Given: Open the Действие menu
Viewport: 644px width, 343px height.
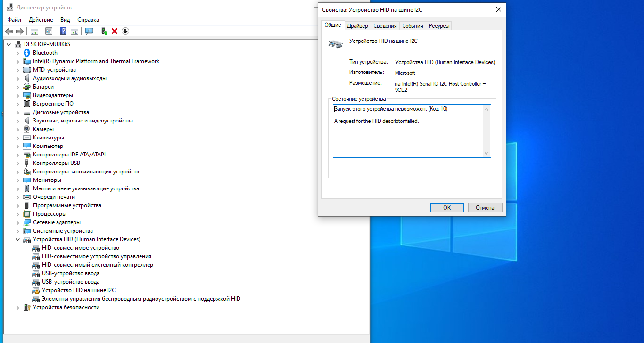Looking at the screenshot, I should 41,20.
